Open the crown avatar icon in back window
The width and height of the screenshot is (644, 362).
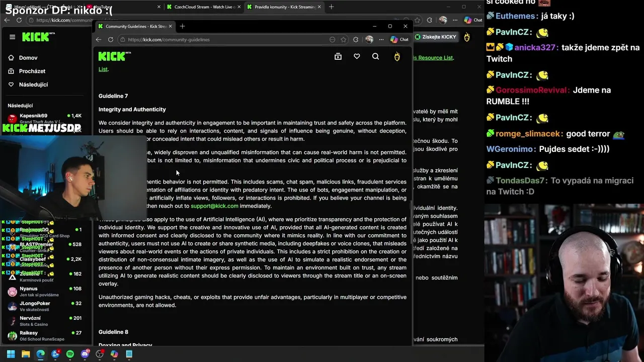[467, 37]
